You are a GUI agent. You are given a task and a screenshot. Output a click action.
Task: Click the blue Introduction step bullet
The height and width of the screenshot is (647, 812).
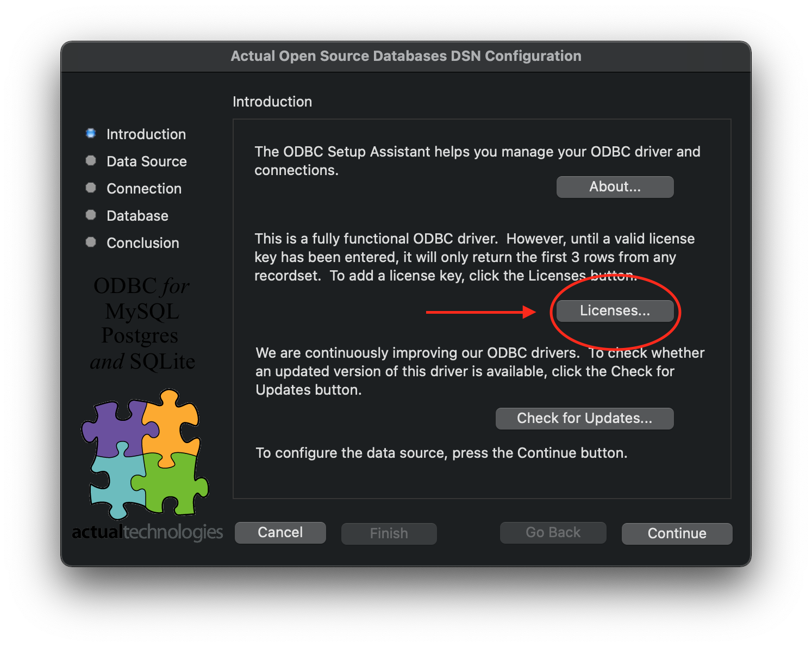pos(91,133)
